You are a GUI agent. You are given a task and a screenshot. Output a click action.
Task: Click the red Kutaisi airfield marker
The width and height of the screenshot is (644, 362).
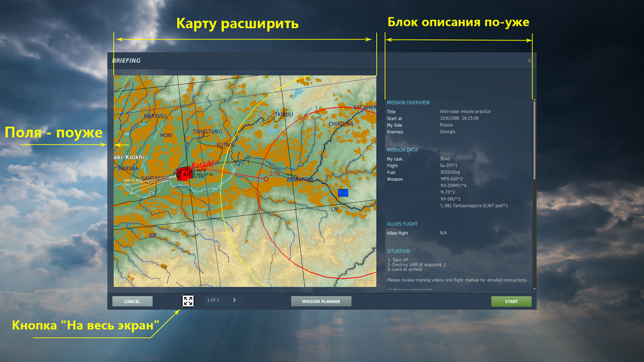click(x=184, y=173)
